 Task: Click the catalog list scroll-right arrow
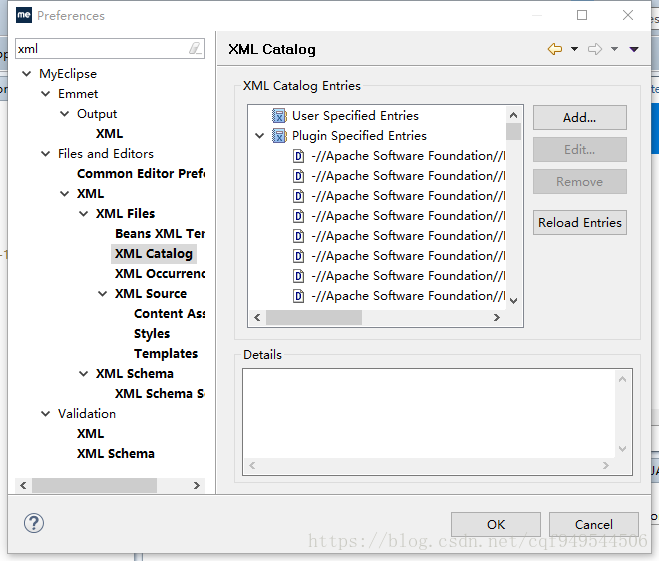click(x=496, y=317)
